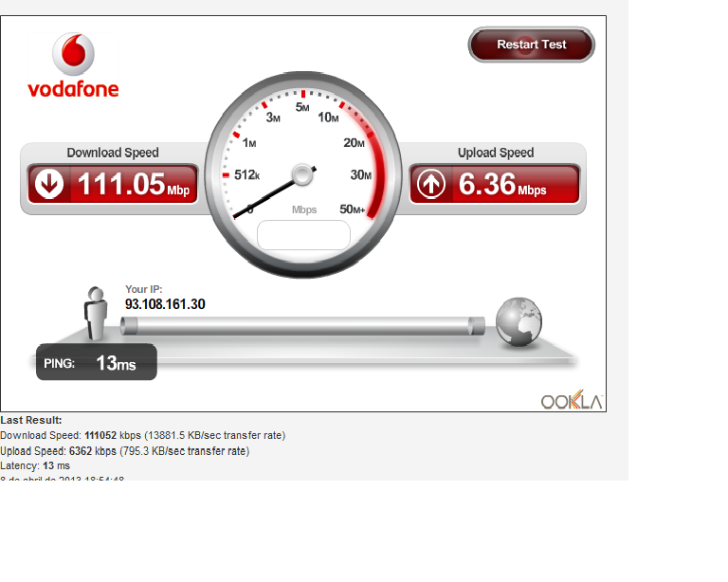This screenshot has width=728, height=582.
Task: Click the download arrow icon
Action: coord(49,184)
